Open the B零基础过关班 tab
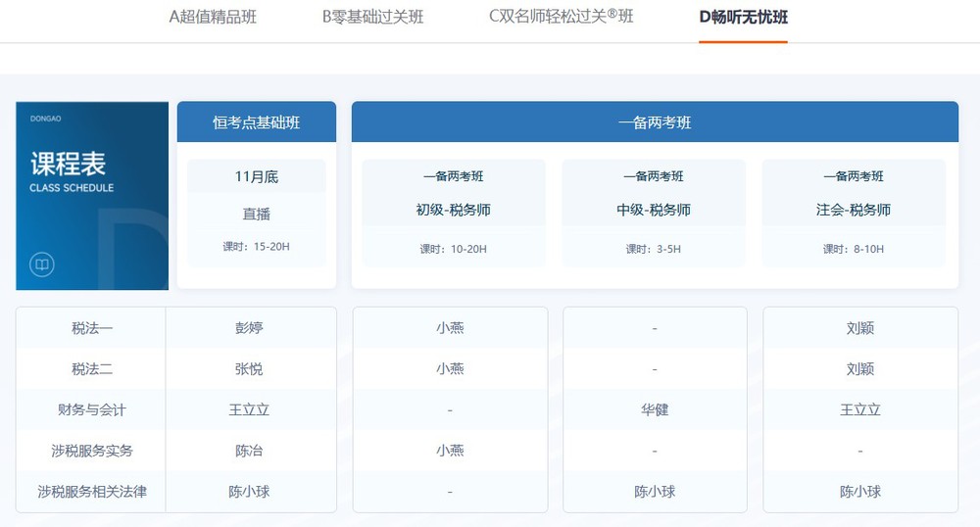980x527 pixels. point(372,17)
